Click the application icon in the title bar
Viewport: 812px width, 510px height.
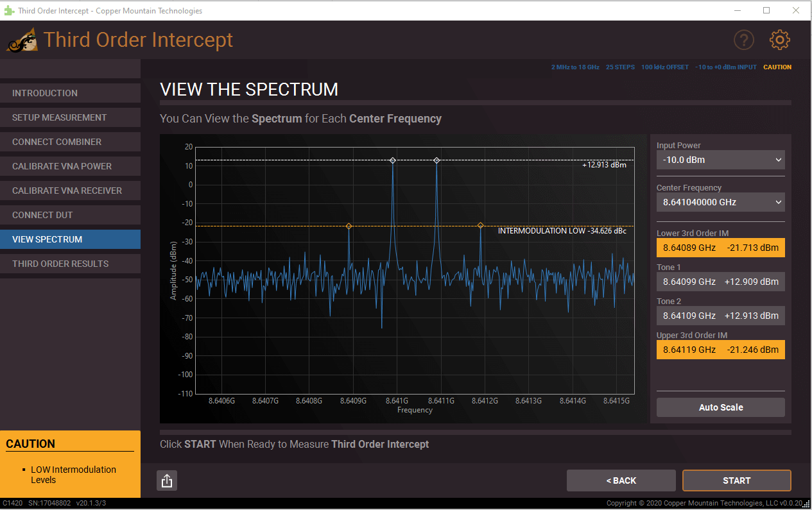[9, 10]
